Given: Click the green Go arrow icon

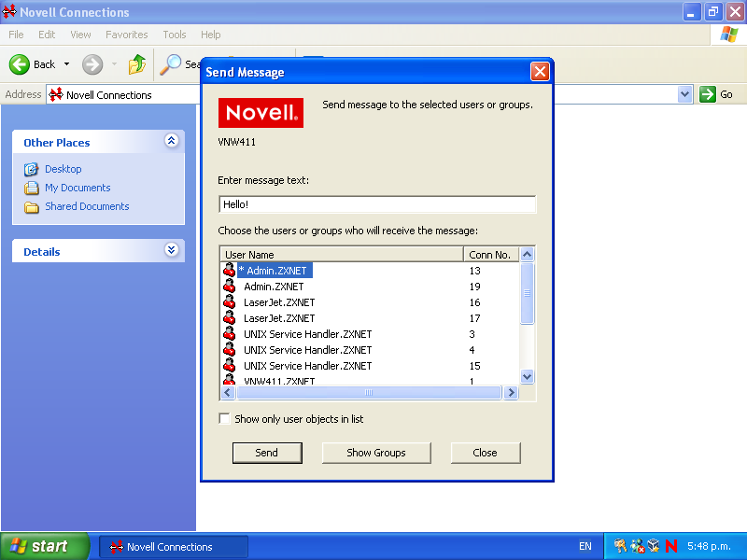Looking at the screenshot, I should [708, 94].
